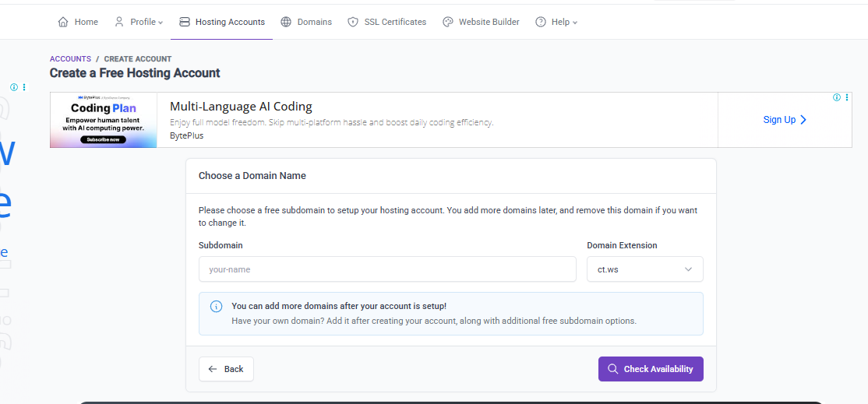Go to the ACCOUNTS breadcrumb link
The image size is (868, 404).
click(x=70, y=59)
